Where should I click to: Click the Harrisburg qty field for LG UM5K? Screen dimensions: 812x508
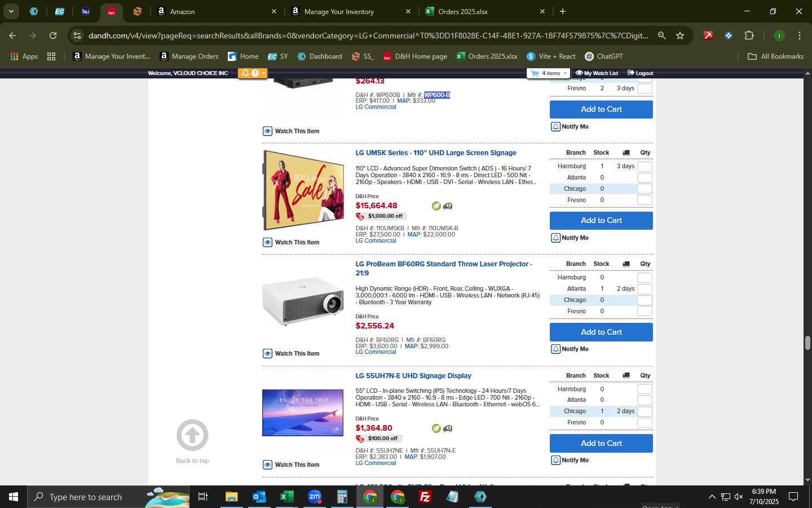(x=645, y=167)
